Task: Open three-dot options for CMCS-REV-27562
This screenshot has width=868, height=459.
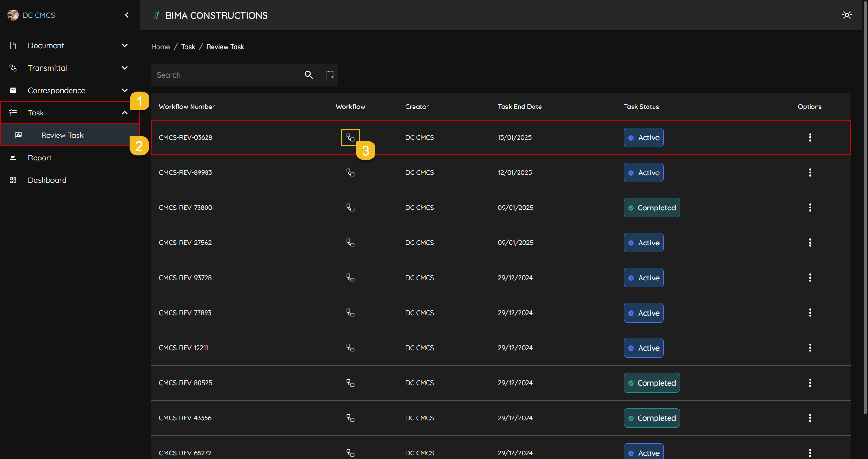Action: point(810,243)
